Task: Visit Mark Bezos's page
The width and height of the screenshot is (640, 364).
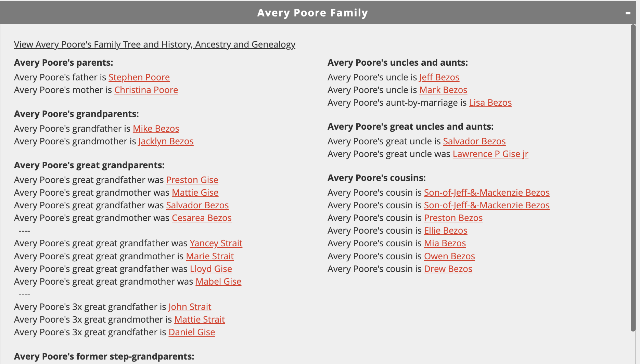Action: [x=443, y=90]
